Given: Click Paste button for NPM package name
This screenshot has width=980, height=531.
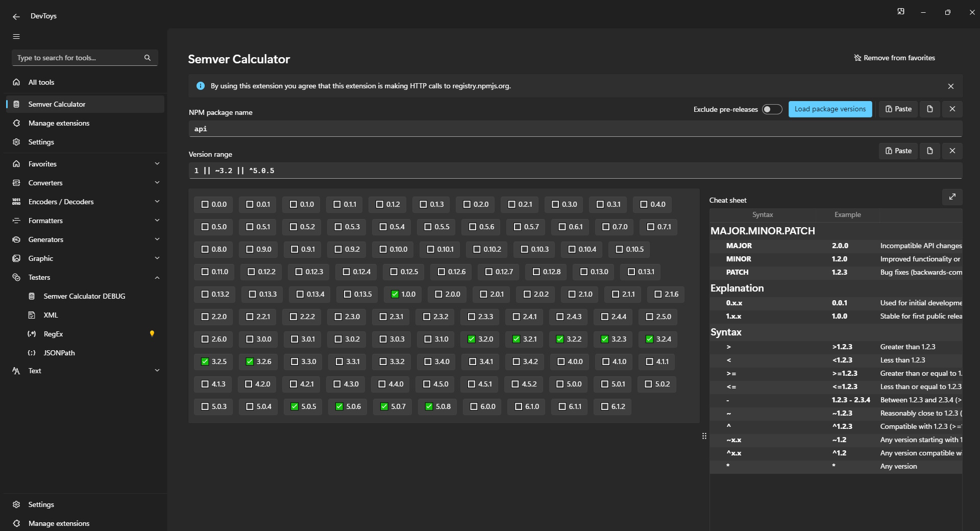Looking at the screenshot, I should coord(898,109).
